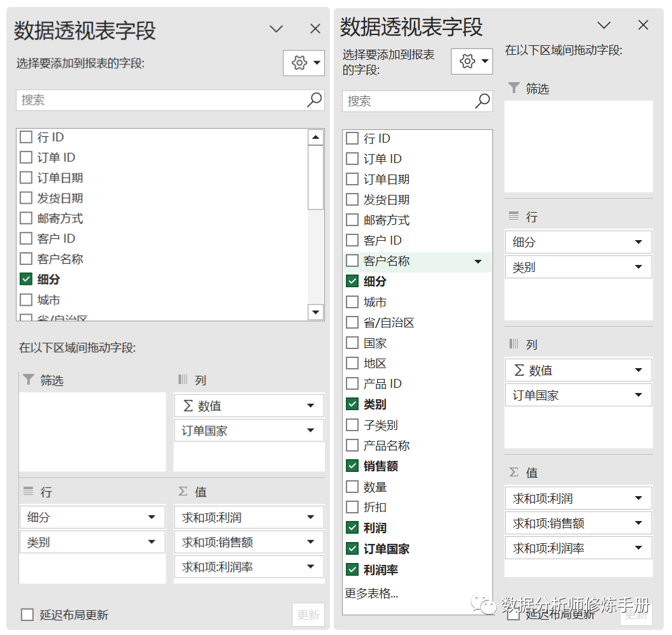Open dropdown for 求和项:销售额 in right values area
The width and height of the screenshot is (672, 635).
639,524
